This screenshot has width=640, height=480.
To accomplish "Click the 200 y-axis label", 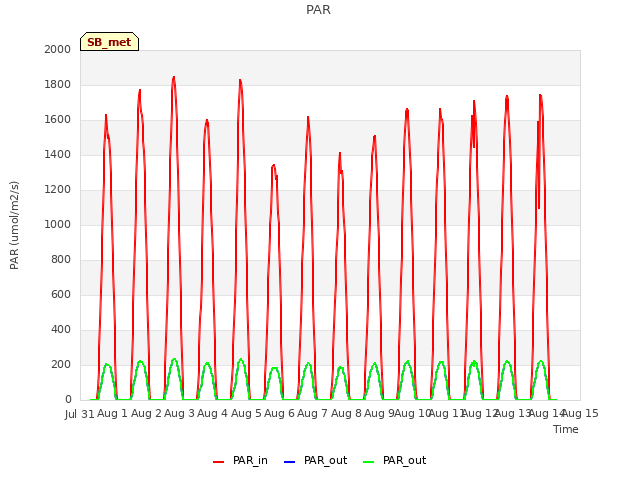I will (x=61, y=364).
